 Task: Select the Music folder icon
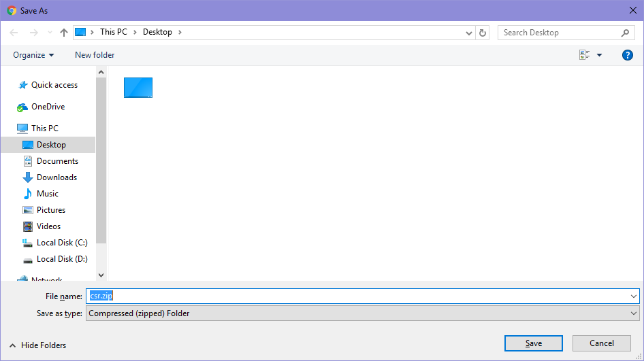28,194
